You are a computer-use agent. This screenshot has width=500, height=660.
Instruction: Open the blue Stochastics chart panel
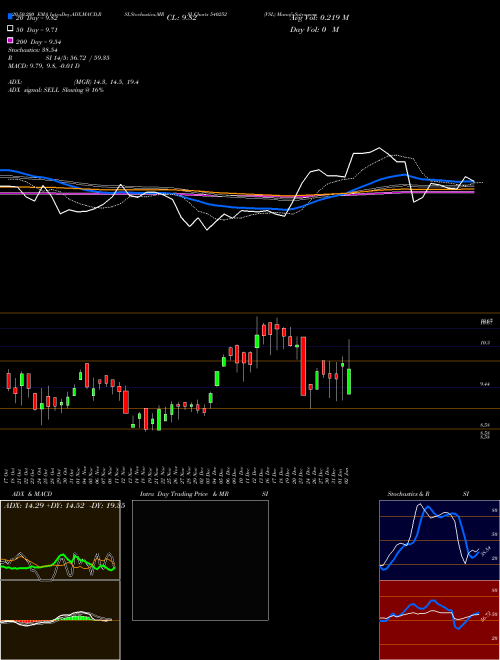tap(439, 540)
